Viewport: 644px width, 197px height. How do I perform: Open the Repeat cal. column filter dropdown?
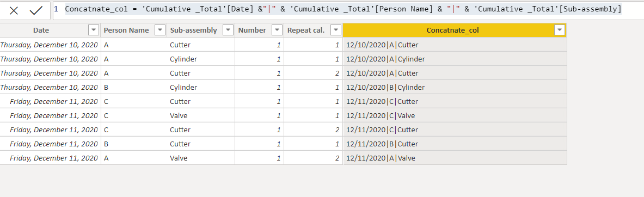[336, 30]
